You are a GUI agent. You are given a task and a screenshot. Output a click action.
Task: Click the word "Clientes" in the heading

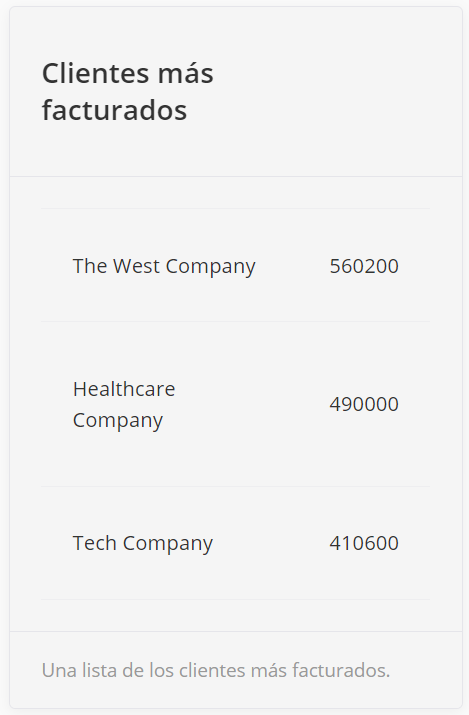click(96, 73)
